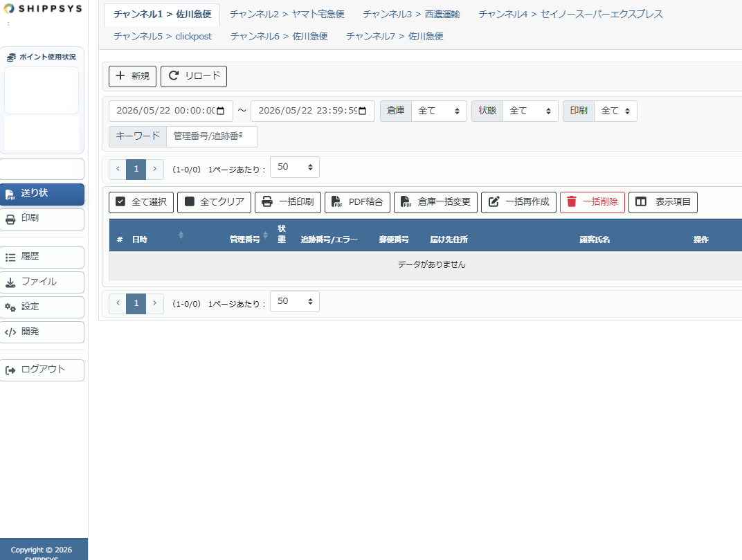Select page 1 in top pagination
742x560 pixels.
(x=136, y=169)
